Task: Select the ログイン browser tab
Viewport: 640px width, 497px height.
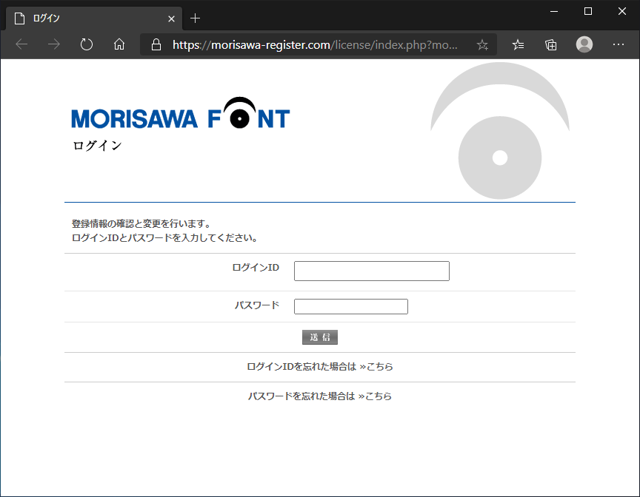Action: click(x=94, y=18)
